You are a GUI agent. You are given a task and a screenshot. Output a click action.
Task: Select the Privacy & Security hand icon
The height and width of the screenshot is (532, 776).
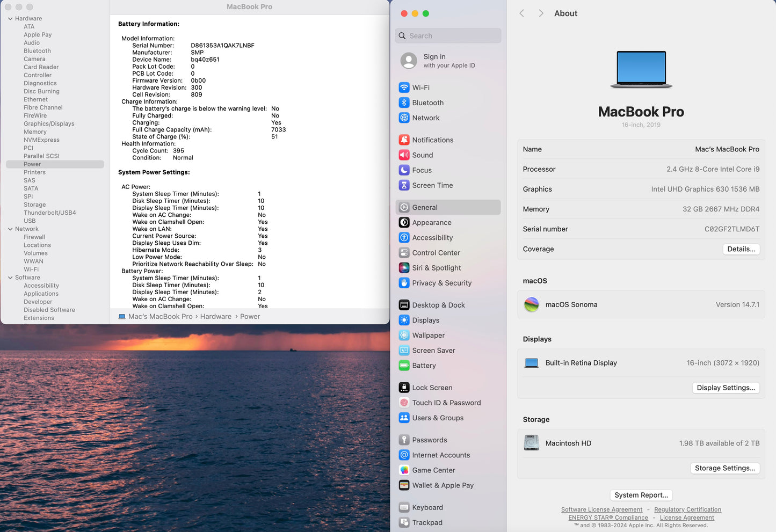pos(404,282)
